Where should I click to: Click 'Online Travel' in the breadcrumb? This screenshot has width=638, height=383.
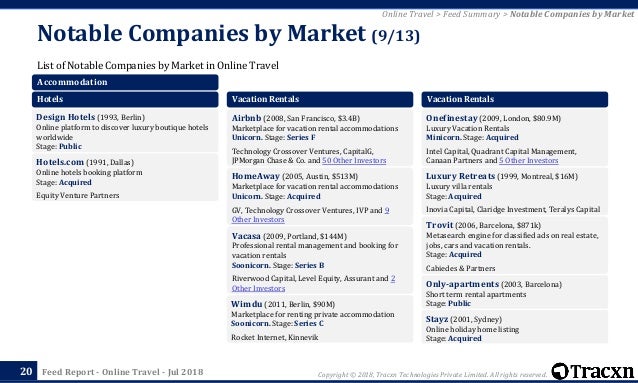click(x=407, y=14)
